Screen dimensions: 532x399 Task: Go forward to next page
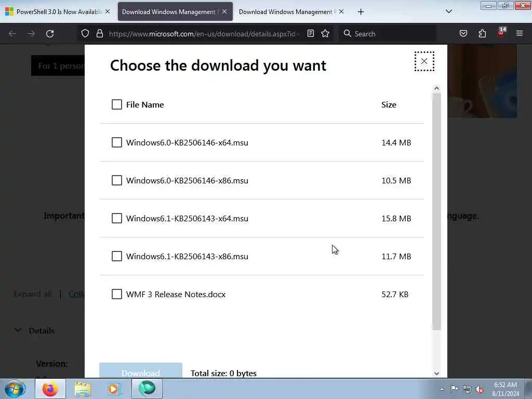(31, 34)
